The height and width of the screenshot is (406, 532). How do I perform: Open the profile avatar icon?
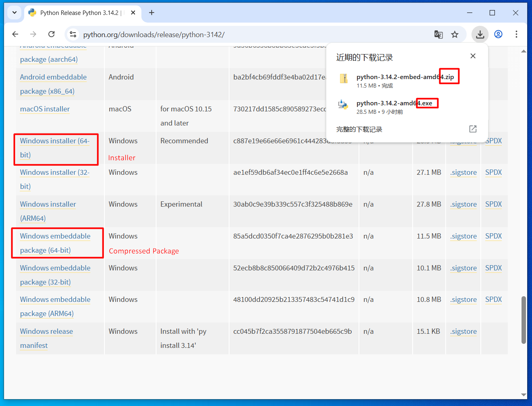[499, 34]
